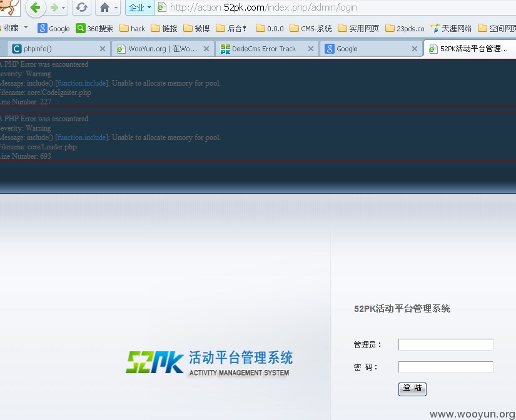Go back with the green back arrow
The width and height of the screenshot is (516, 420).
pos(35,7)
